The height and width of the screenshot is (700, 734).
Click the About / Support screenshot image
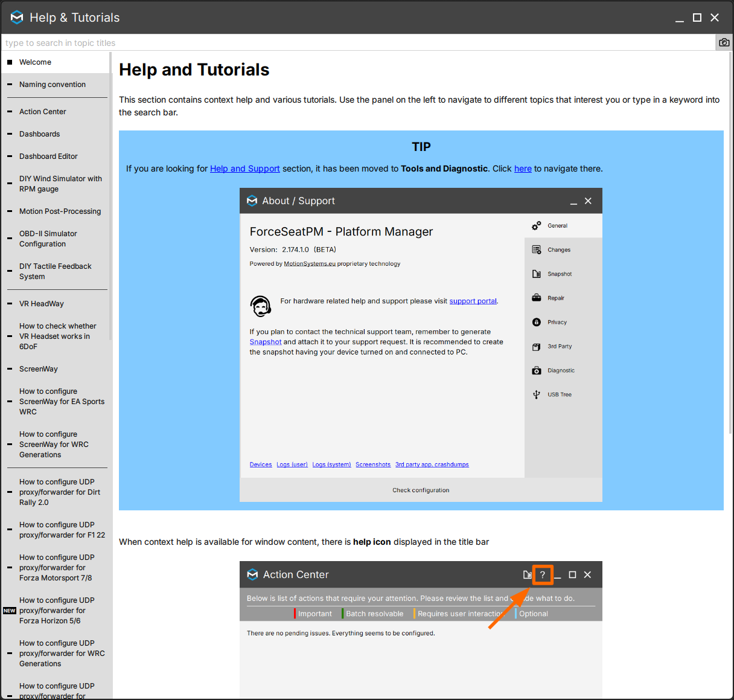pyautogui.click(x=421, y=345)
